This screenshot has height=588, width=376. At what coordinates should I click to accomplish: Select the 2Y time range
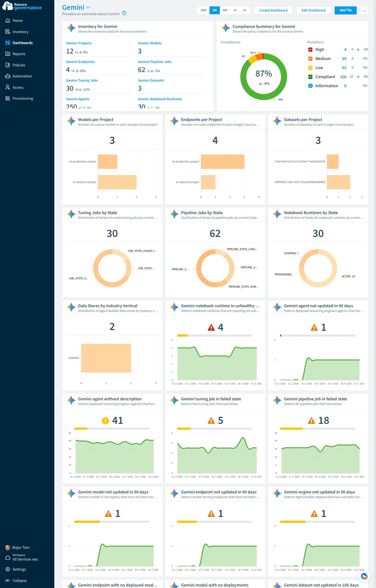[245, 10]
